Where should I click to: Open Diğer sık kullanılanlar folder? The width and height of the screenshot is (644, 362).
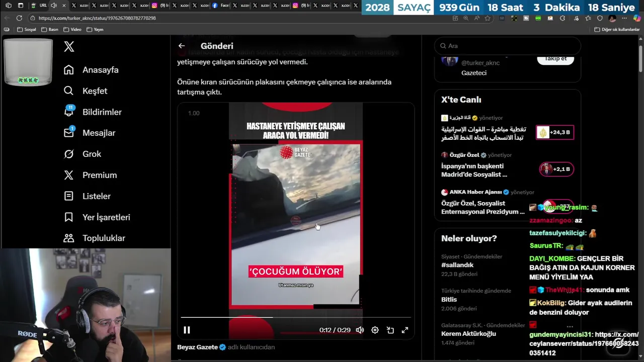(617, 30)
